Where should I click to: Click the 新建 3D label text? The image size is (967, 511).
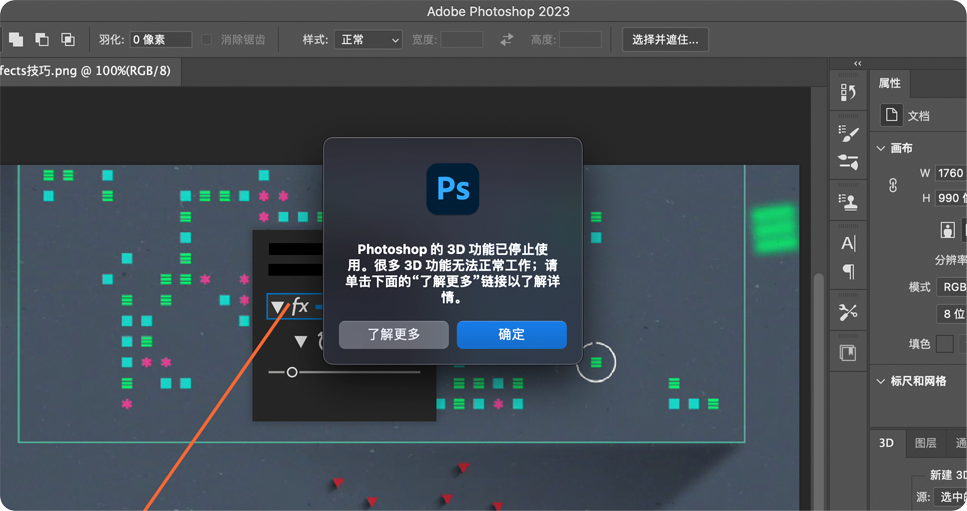[x=948, y=475]
